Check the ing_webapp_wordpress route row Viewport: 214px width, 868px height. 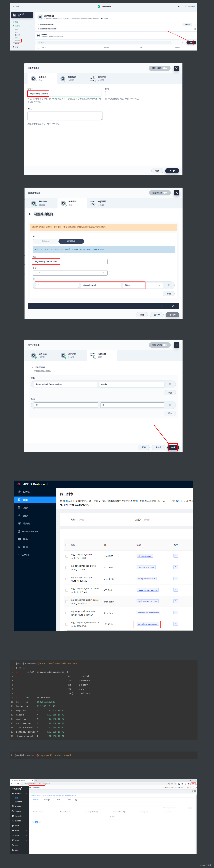tap(67, 579)
